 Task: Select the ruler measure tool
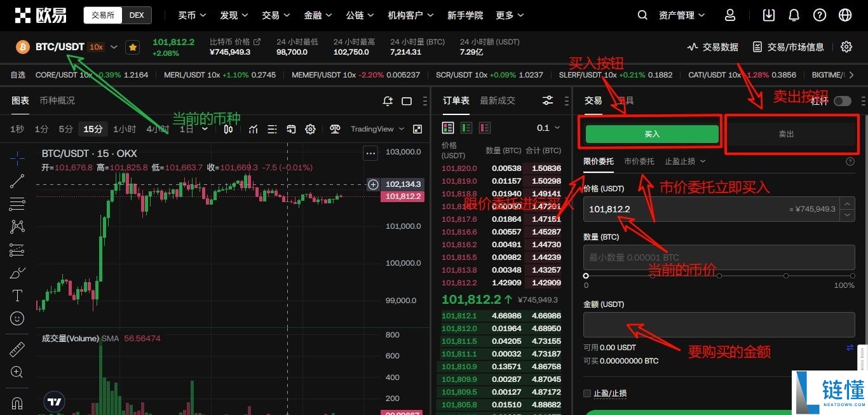click(17, 350)
